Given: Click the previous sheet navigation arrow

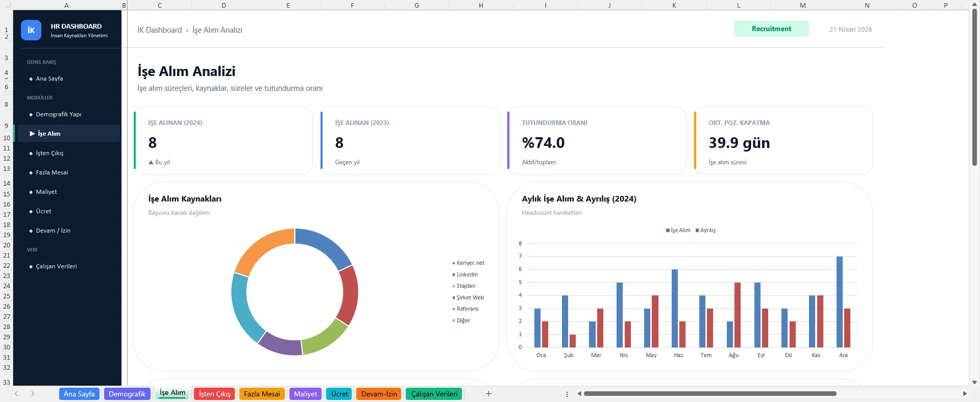Looking at the screenshot, I should click(16, 393).
